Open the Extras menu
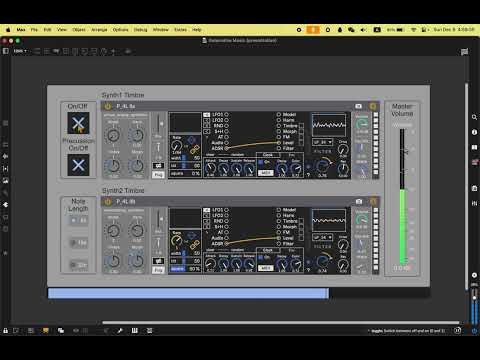Image resolution: width=480 pixels, height=360 pixels. pyautogui.click(x=180, y=30)
